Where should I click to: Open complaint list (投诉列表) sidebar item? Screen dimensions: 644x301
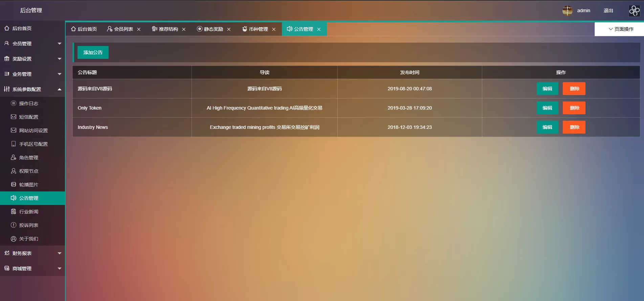click(x=28, y=225)
